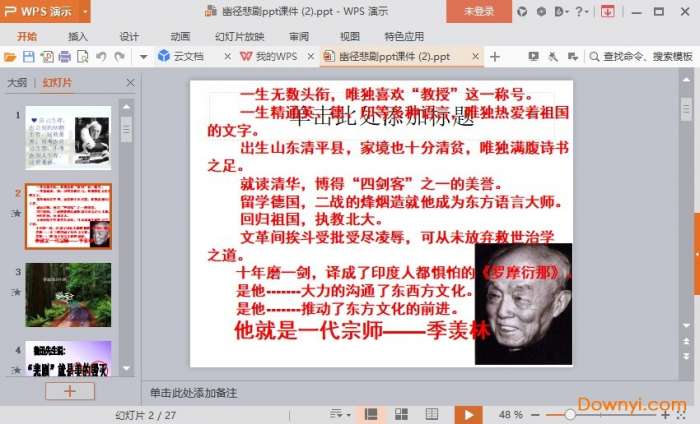
Task: Switch to the 动画 ribbon tab
Action: (180, 37)
